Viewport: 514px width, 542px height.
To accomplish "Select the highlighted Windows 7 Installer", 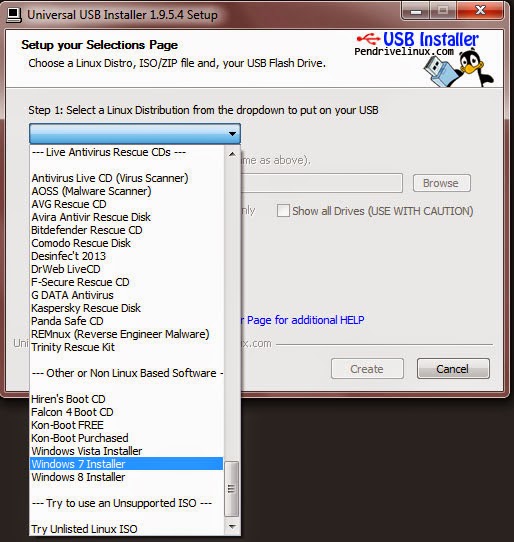I will (126, 464).
